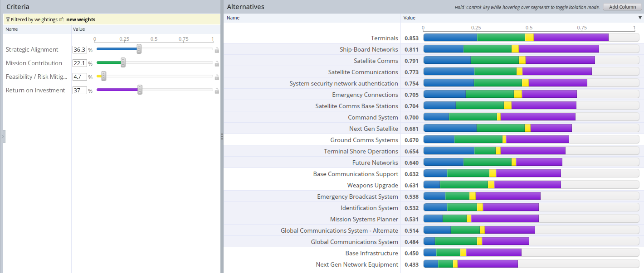Lock the Feasibility / Risk Mitigation weight
The height and width of the screenshot is (273, 644).
217,77
